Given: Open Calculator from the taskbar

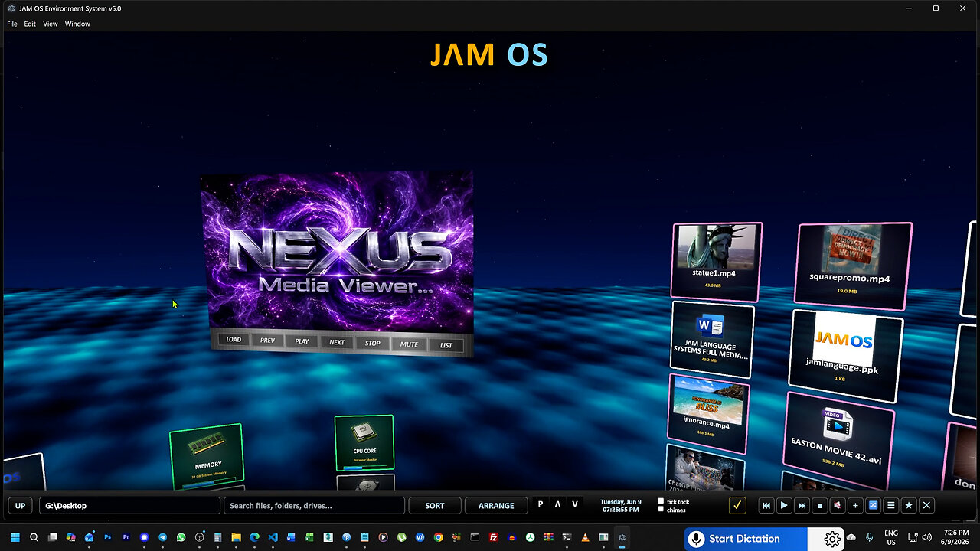Looking at the screenshot, I should point(217,538).
